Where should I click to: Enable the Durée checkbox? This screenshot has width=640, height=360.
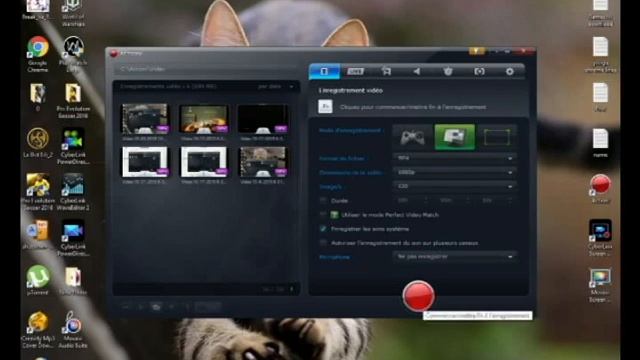[x=323, y=200]
